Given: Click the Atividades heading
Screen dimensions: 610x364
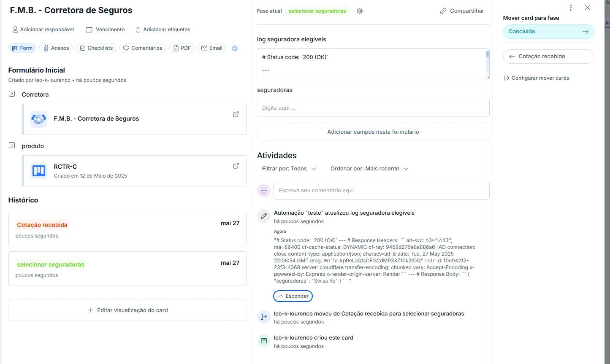Looking at the screenshot, I should tap(277, 156).
